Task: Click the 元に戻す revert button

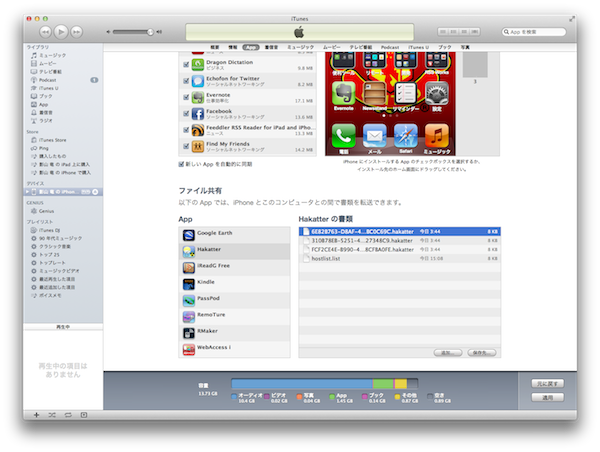Action: click(x=548, y=383)
